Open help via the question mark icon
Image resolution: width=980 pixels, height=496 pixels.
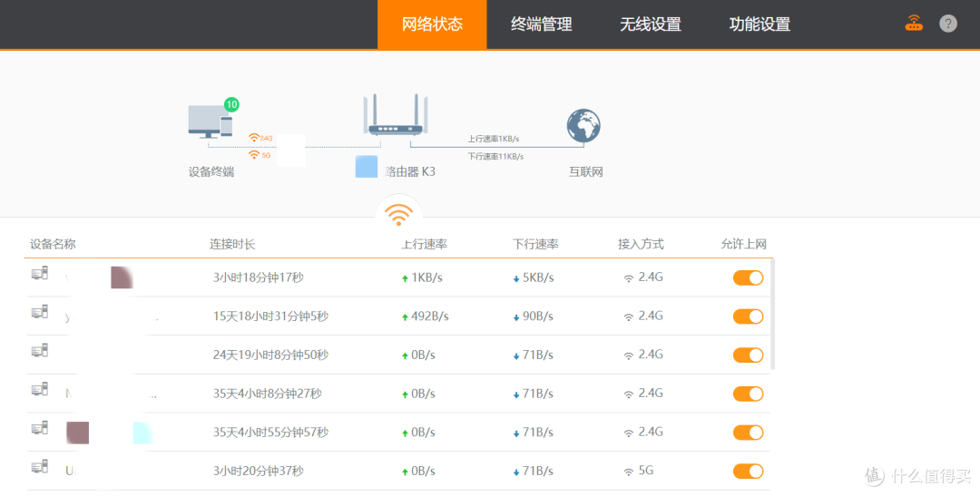coord(948,24)
